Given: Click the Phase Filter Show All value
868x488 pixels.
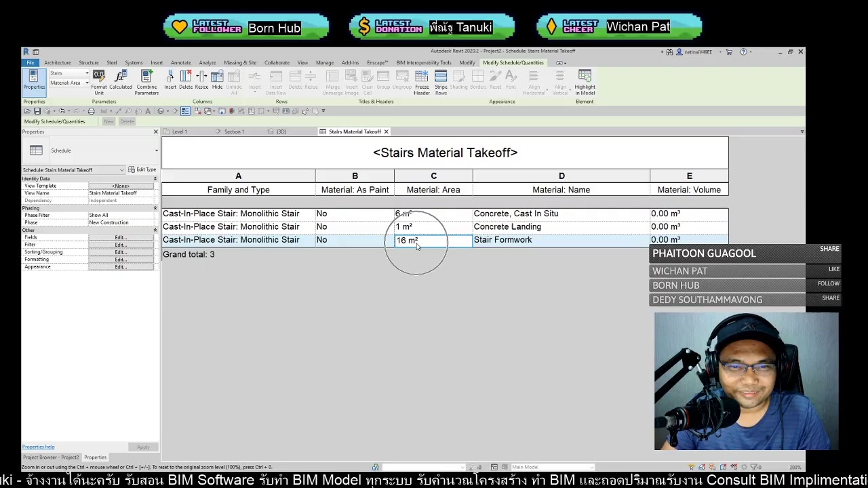Looking at the screenshot, I should [x=121, y=215].
